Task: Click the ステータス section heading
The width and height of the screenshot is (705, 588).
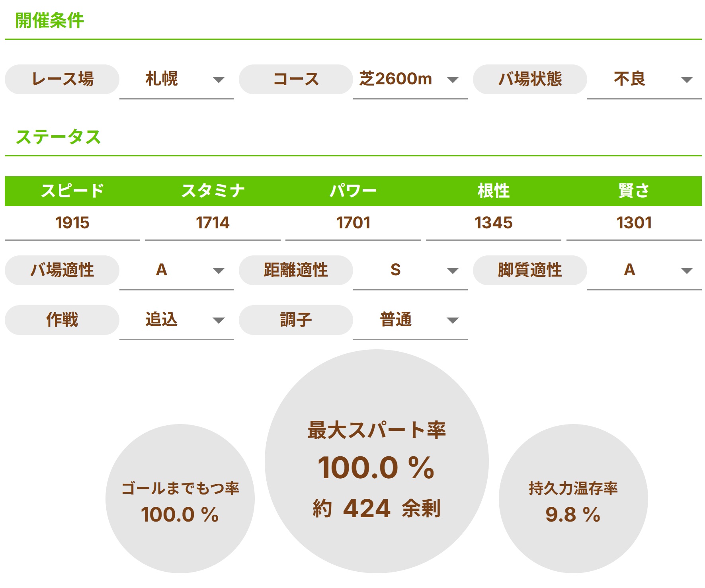Action: point(58,137)
